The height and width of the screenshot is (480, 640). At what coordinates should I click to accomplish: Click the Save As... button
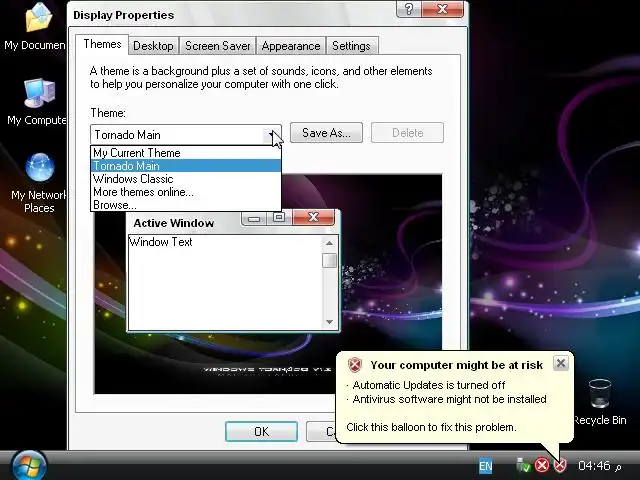point(326,133)
